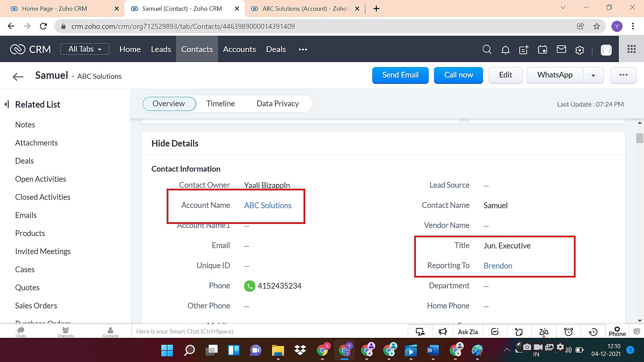The image size is (644, 362).
Task: Click the Settings gear icon
Action: coord(580,50)
